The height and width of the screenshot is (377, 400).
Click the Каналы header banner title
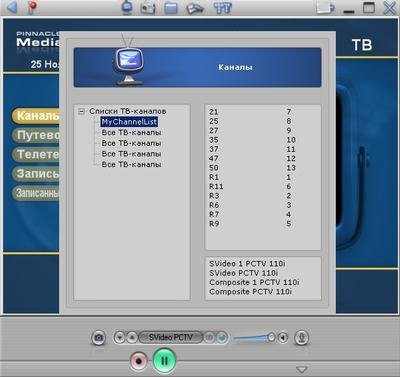click(x=235, y=67)
